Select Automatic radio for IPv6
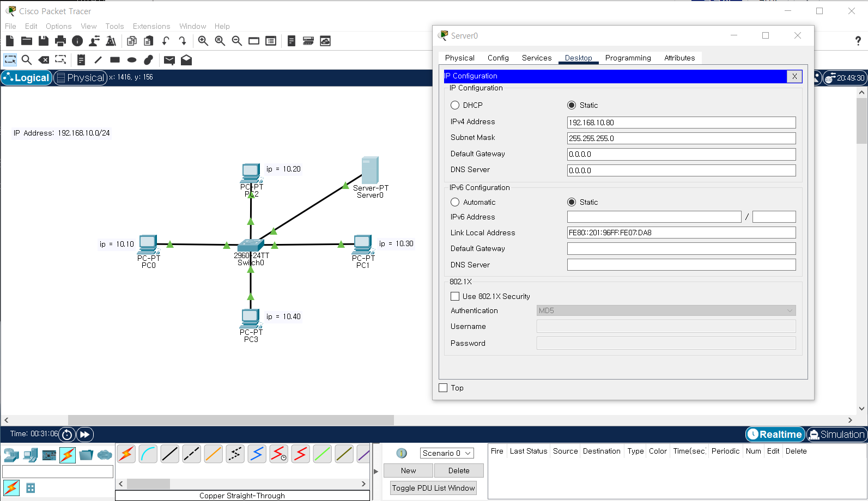This screenshot has width=868, height=501. [x=455, y=202]
